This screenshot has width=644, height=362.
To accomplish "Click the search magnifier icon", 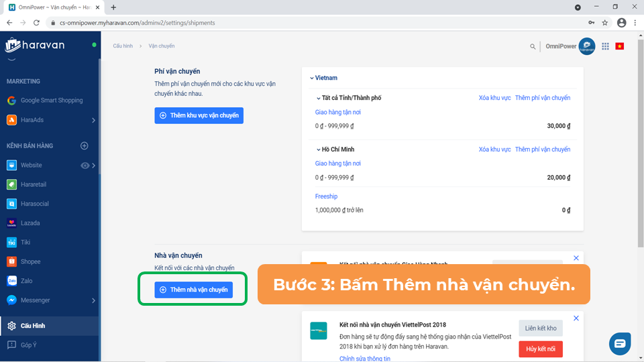I will coord(533,46).
